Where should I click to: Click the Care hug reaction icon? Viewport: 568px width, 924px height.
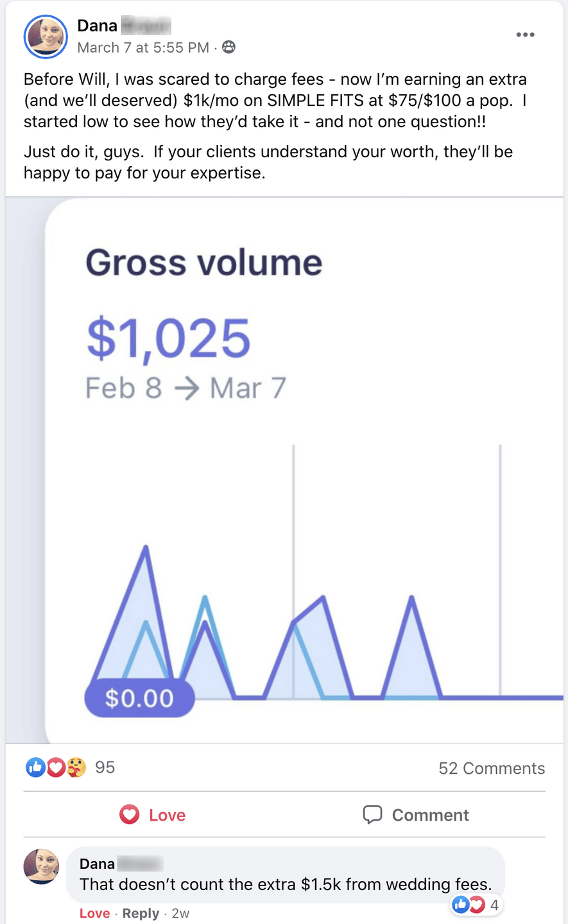click(x=76, y=767)
